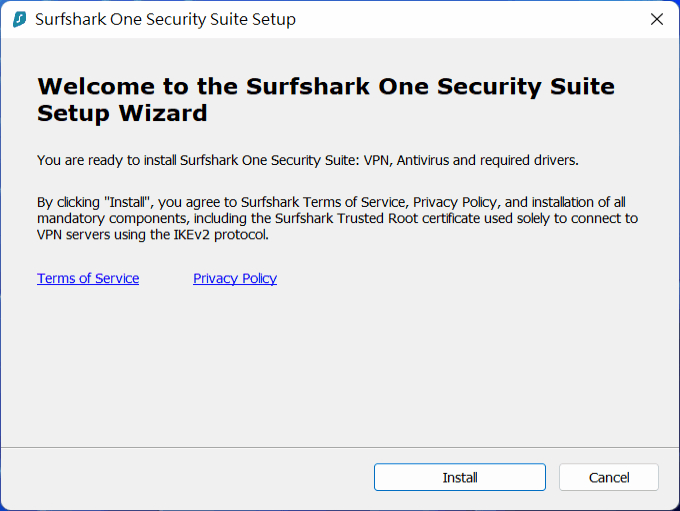The width and height of the screenshot is (680, 511).
Task: Open the Privacy Policy link
Action: [235, 278]
